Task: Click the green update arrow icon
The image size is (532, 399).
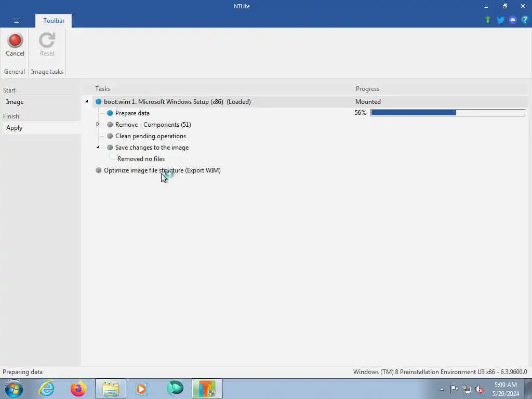Action: (488, 20)
